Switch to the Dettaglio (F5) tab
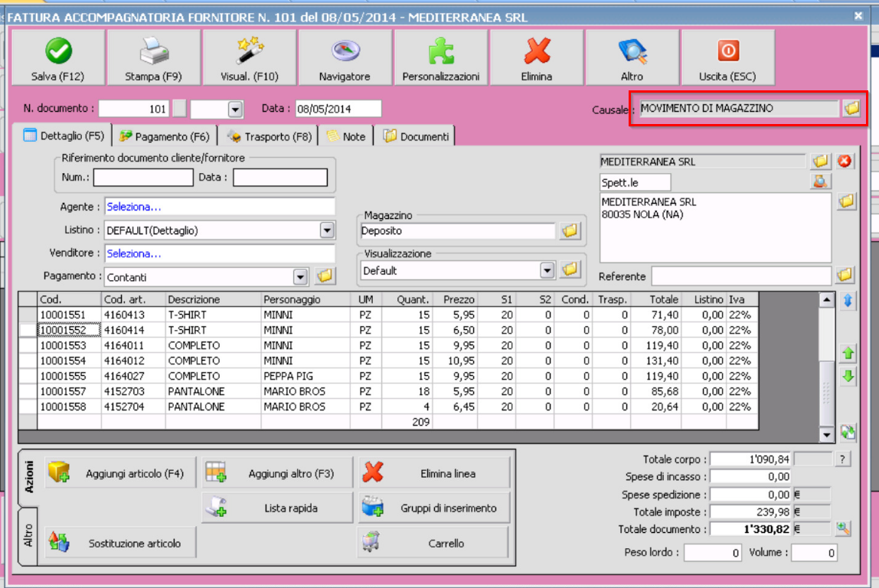Image resolution: width=879 pixels, height=588 pixels. pos(63,136)
